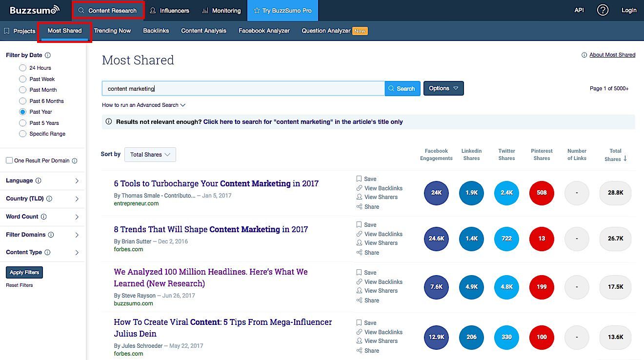The width and height of the screenshot is (644, 360).
Task: Select the Past 5 Years filter
Action: [22, 123]
